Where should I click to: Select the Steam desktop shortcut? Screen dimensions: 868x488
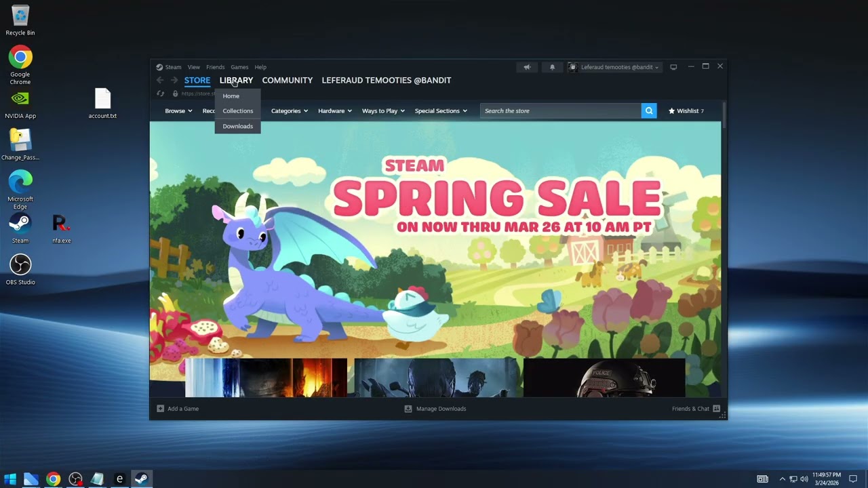20,228
